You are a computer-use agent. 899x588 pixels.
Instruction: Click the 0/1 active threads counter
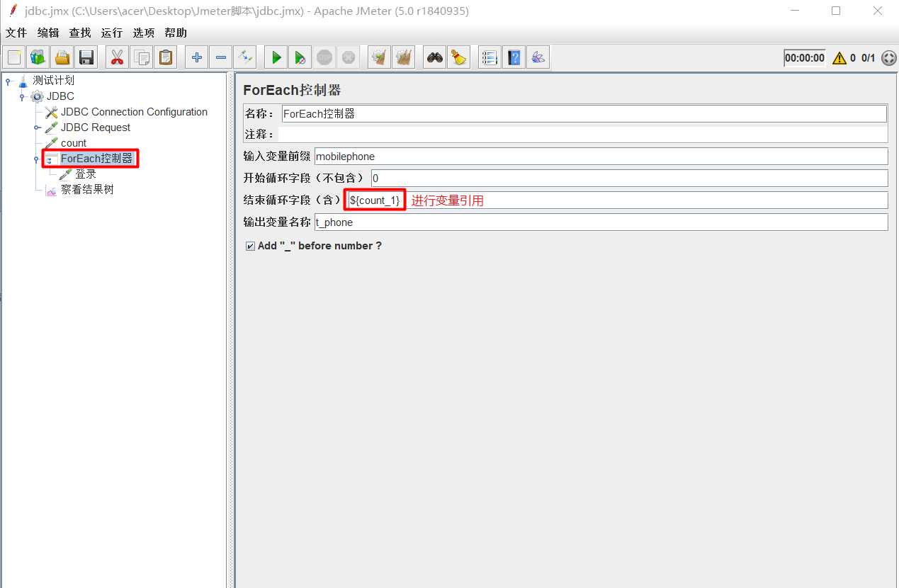click(869, 58)
